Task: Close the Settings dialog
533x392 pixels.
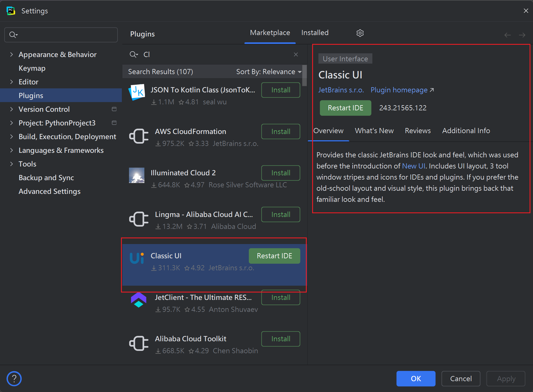Action: [526, 11]
